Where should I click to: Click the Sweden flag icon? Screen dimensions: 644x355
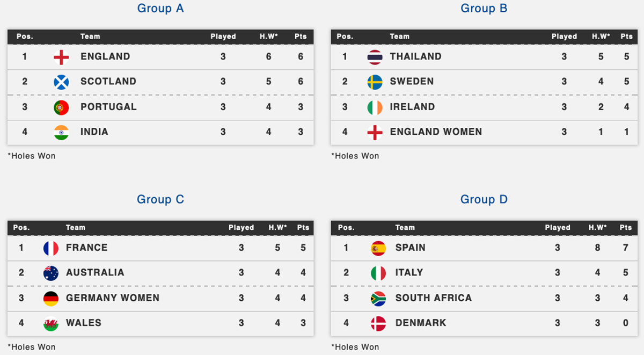(x=375, y=82)
